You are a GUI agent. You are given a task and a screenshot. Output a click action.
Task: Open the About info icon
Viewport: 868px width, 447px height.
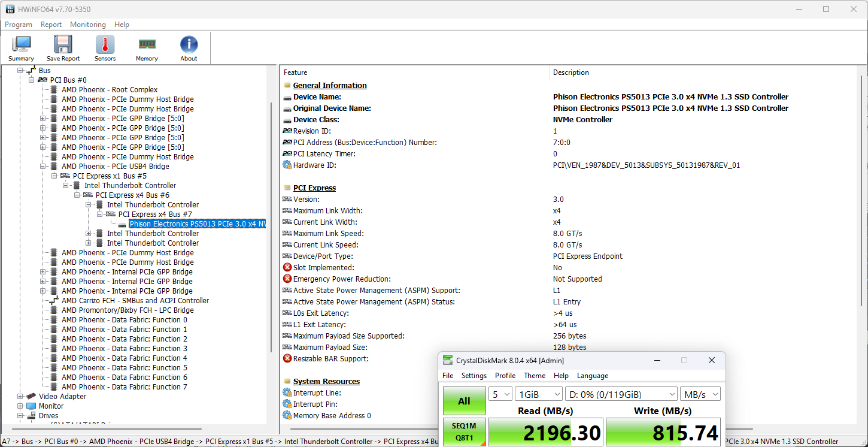coord(189,48)
